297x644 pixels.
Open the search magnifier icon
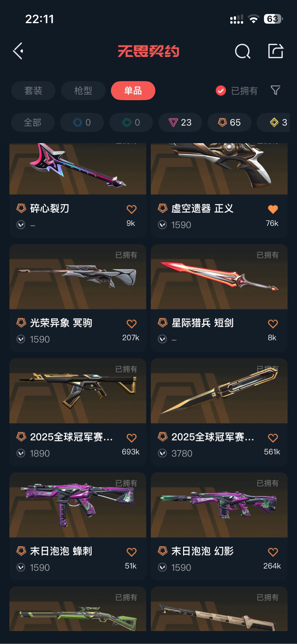(x=243, y=51)
